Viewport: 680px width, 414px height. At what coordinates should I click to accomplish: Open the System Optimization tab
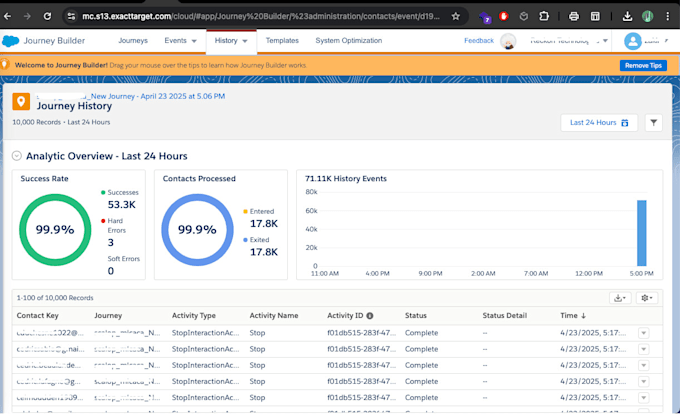coord(349,40)
